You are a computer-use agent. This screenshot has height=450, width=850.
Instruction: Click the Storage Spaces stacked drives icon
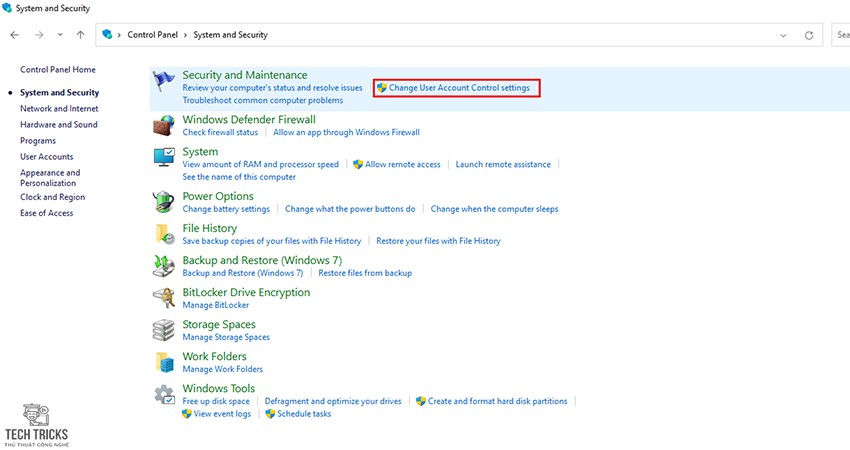(x=164, y=330)
